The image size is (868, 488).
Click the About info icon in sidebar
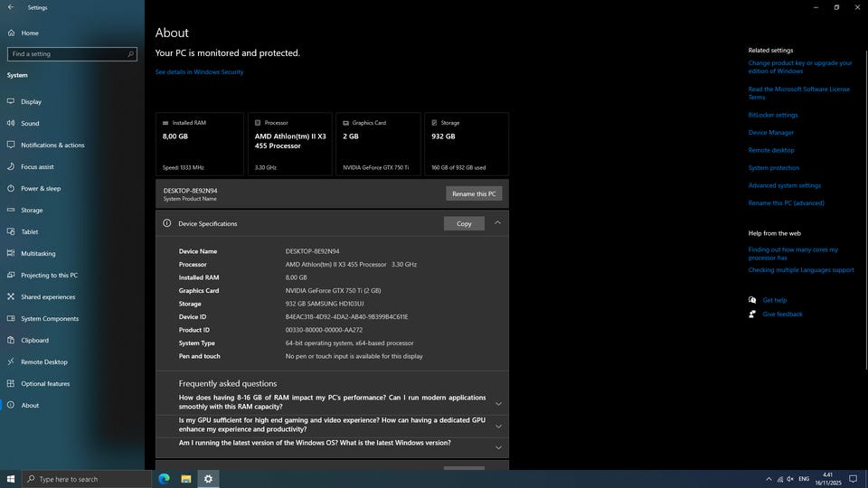11,405
